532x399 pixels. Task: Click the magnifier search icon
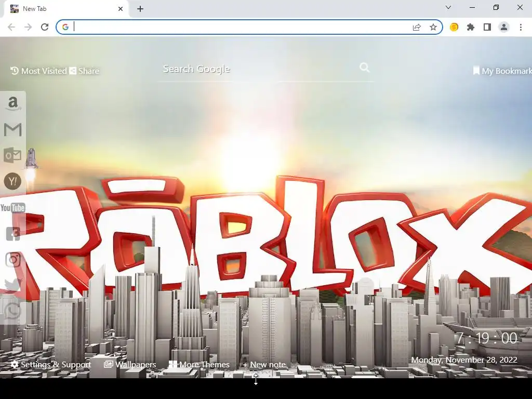point(364,68)
